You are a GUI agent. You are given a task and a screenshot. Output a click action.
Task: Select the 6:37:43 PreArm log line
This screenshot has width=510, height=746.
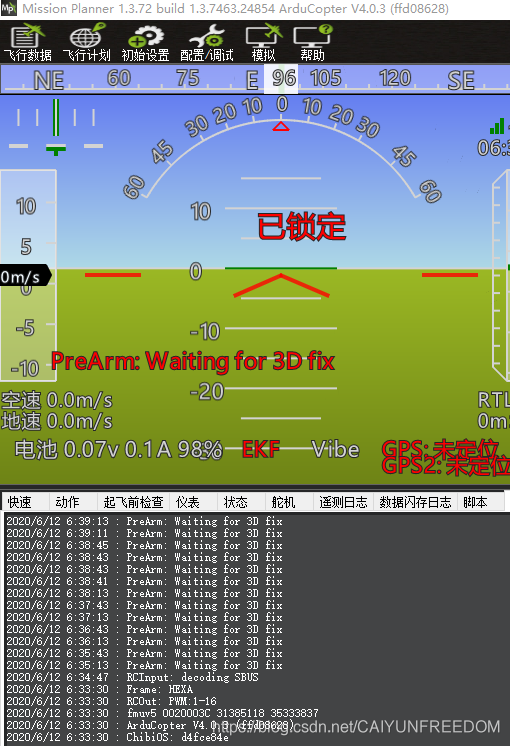point(144,605)
